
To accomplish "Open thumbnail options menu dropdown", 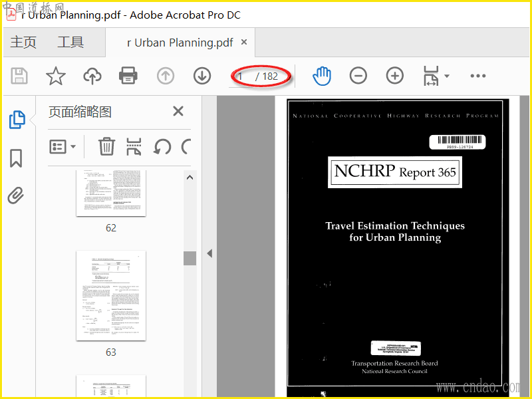I will 63,146.
